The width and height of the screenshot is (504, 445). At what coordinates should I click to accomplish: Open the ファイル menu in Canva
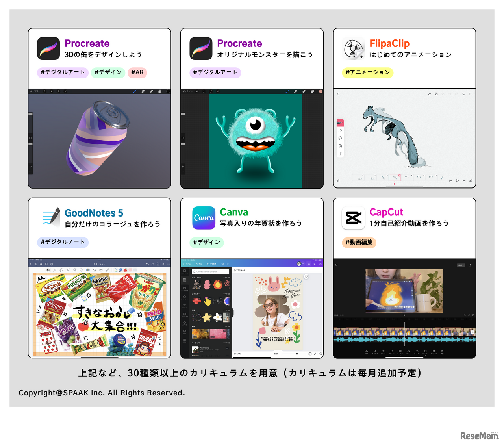199,264
